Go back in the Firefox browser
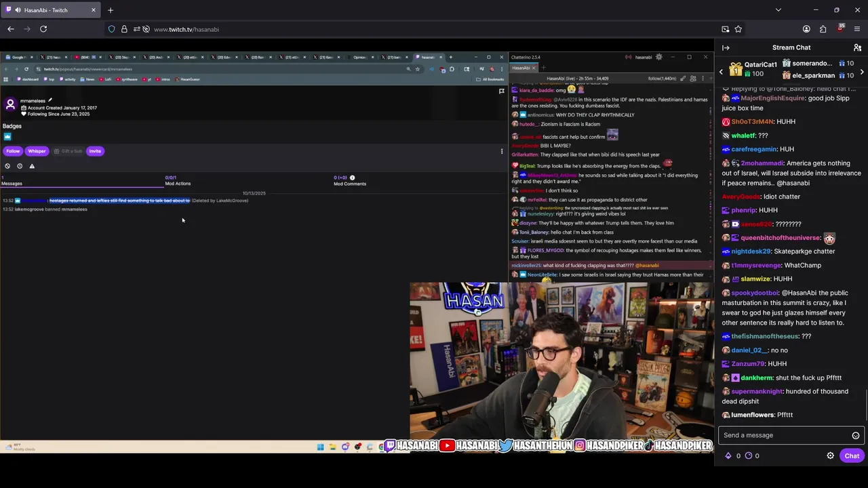 point(11,29)
